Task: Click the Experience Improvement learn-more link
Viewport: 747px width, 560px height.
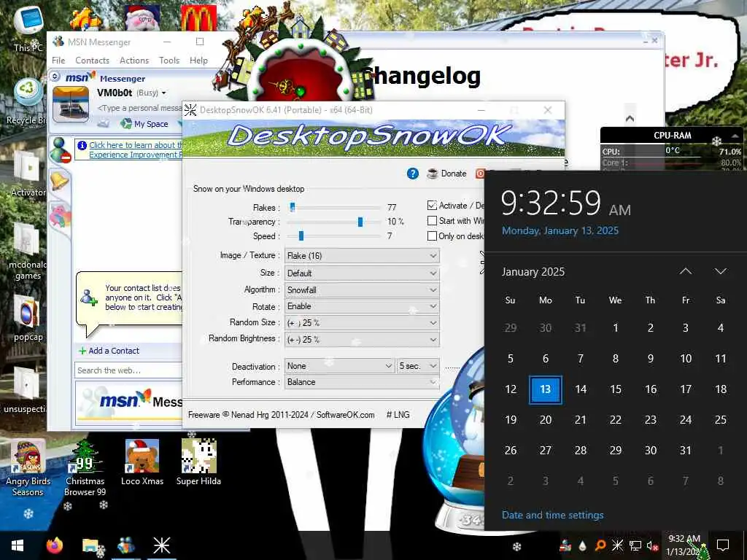Action: click(x=135, y=150)
